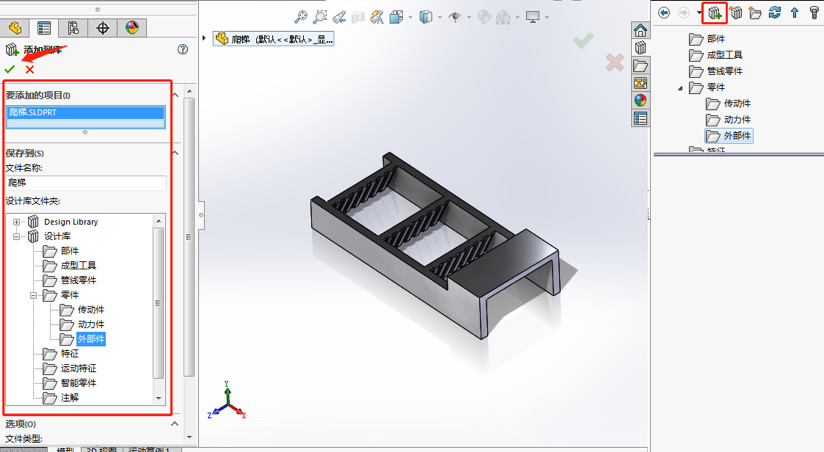Click the back arrow in Design Library pane
The image size is (824, 452).
pos(664,13)
